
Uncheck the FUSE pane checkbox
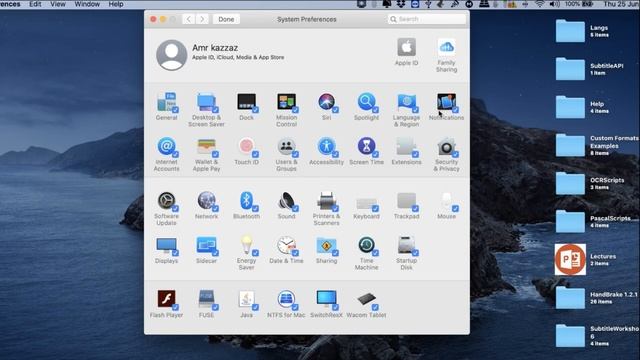coord(215,307)
